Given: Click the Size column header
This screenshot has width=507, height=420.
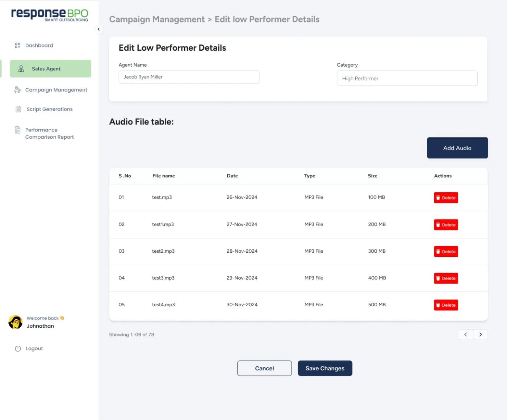Looking at the screenshot, I should (x=373, y=176).
